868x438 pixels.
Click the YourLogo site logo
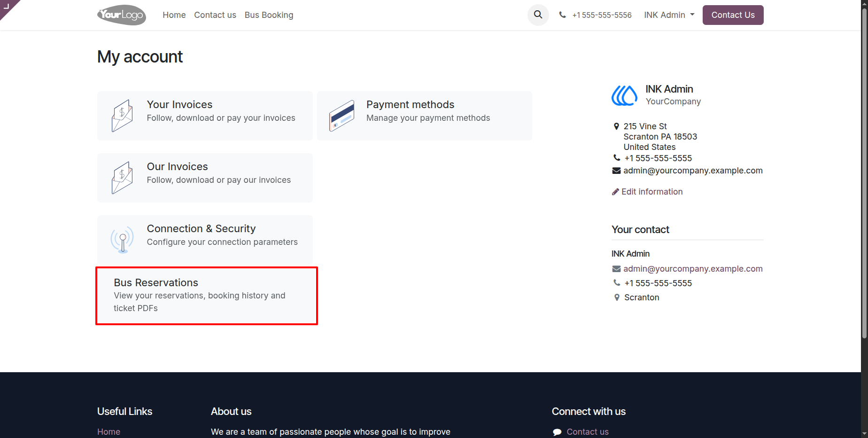[122, 15]
